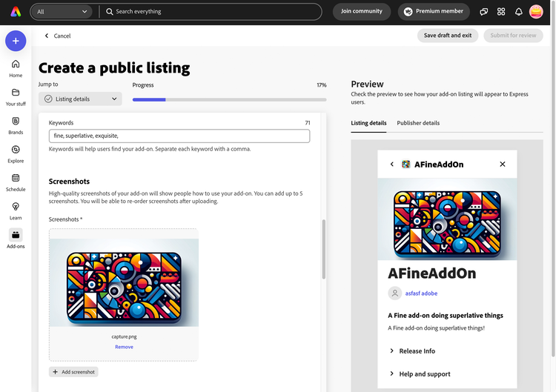Click the keywords character count 71

pyautogui.click(x=308, y=122)
